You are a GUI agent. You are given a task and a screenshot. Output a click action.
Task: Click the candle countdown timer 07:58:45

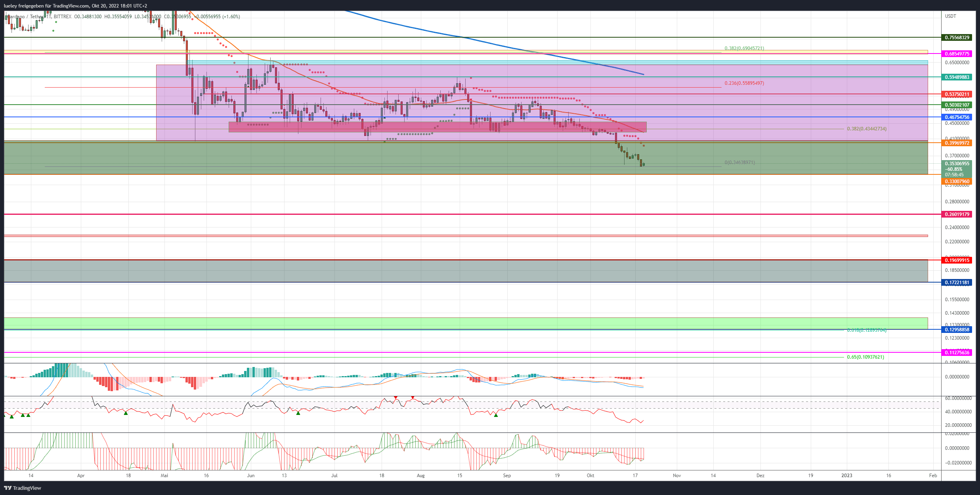tap(954, 175)
